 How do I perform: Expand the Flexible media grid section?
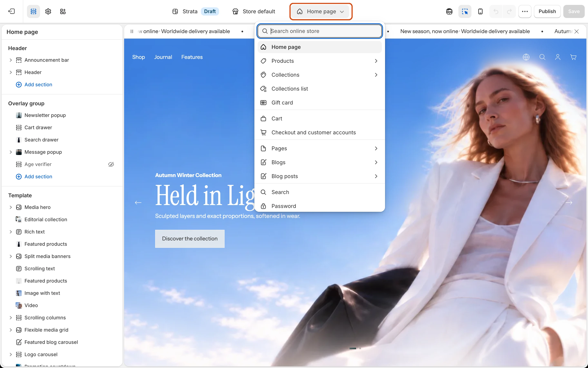click(11, 330)
